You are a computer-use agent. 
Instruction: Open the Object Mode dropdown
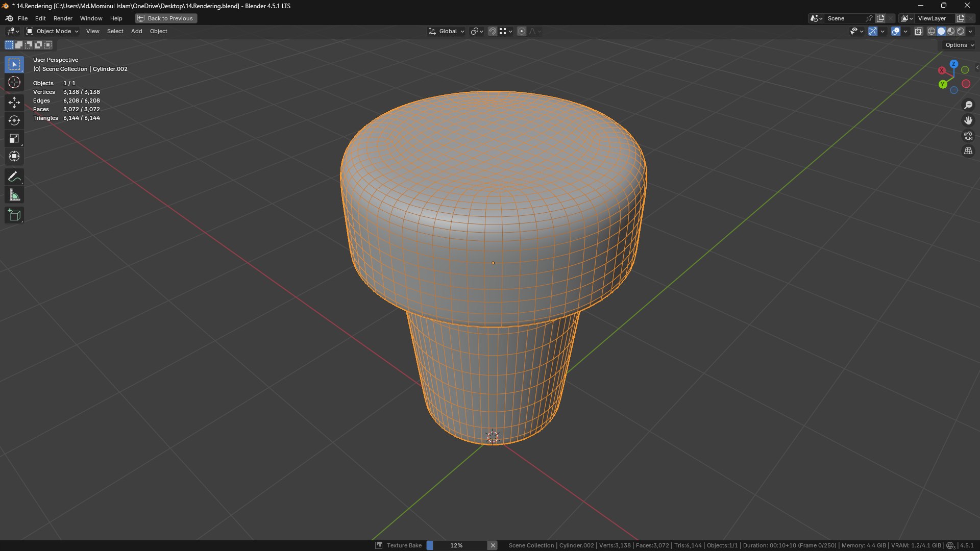(x=53, y=31)
